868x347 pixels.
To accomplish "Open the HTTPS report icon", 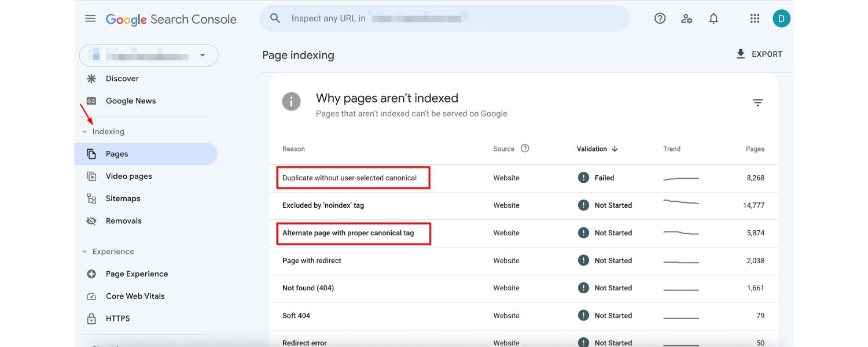I will click(x=91, y=318).
